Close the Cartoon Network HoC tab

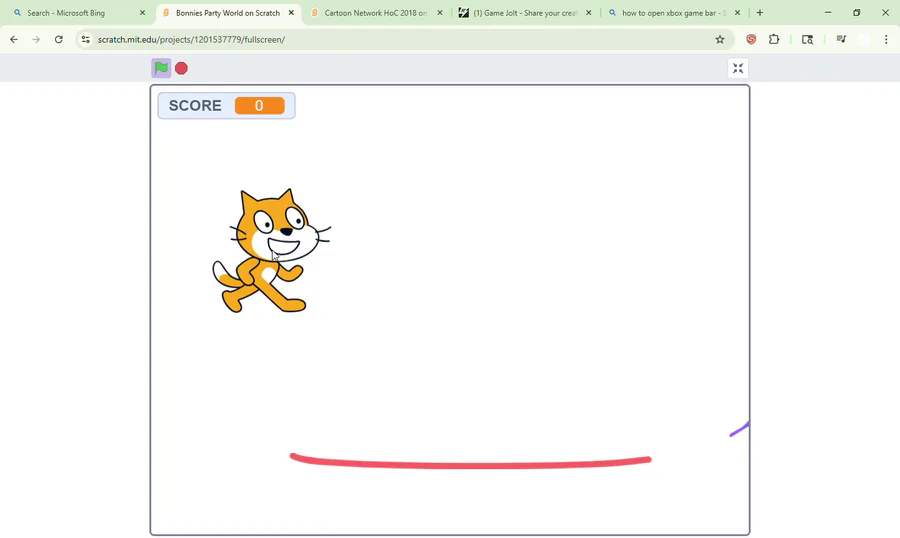click(440, 13)
